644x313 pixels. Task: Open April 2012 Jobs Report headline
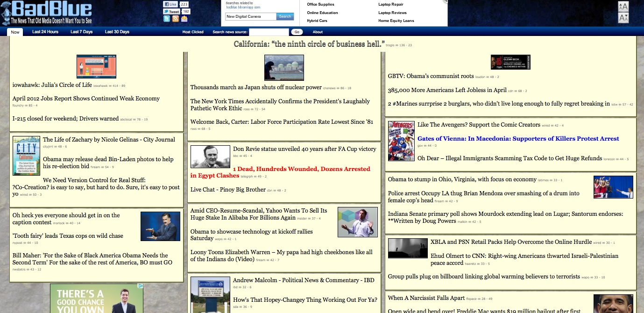click(86, 99)
